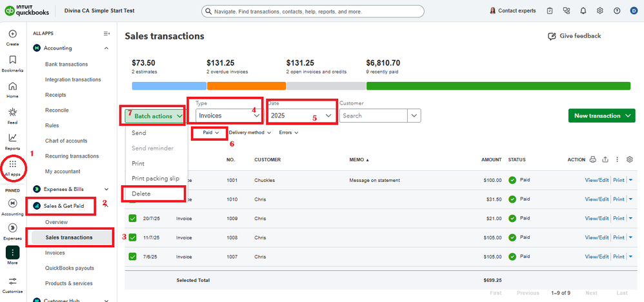Open pinned Expenses icon in left rail

point(12,228)
